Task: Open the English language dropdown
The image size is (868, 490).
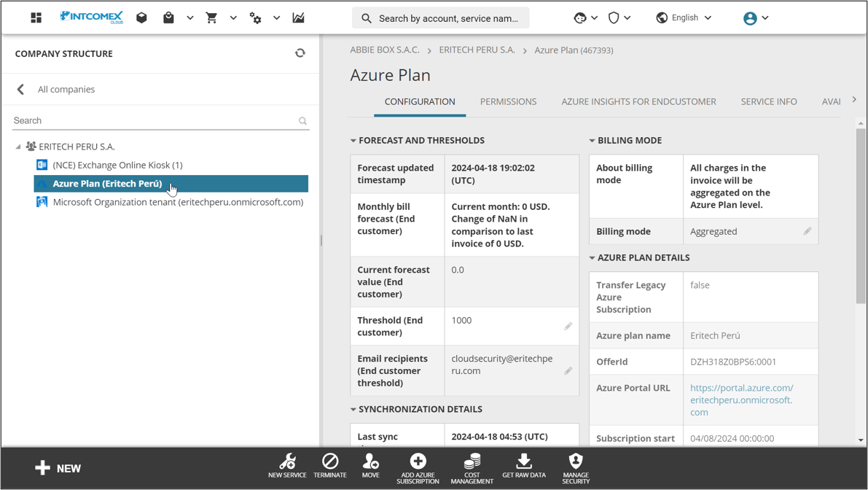Action: [x=683, y=17]
